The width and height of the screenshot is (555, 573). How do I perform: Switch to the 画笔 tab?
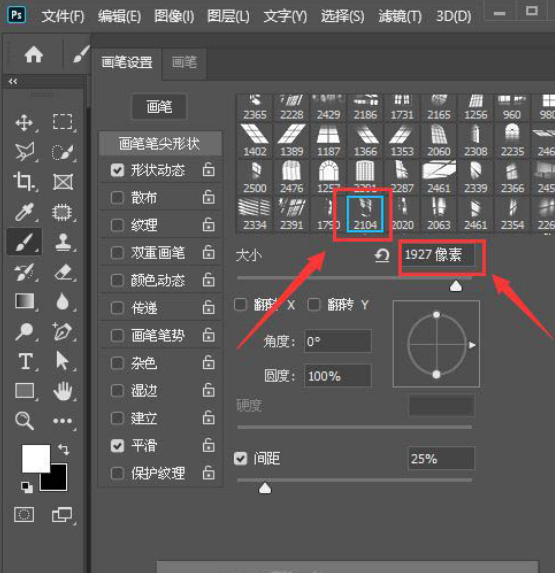(185, 62)
